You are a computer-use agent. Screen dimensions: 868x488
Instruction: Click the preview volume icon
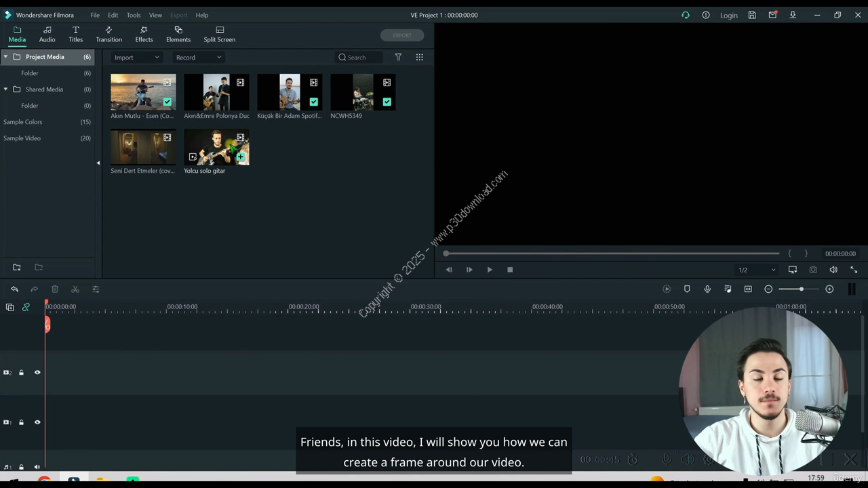coord(833,270)
